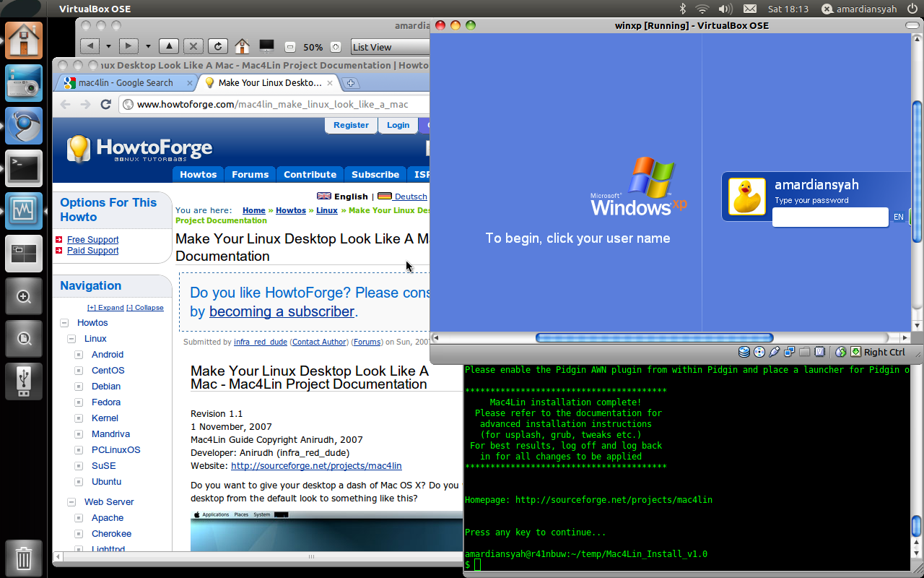The image size is (924, 578).
Task: Open the Home folder from the dock
Action: [x=24, y=40]
